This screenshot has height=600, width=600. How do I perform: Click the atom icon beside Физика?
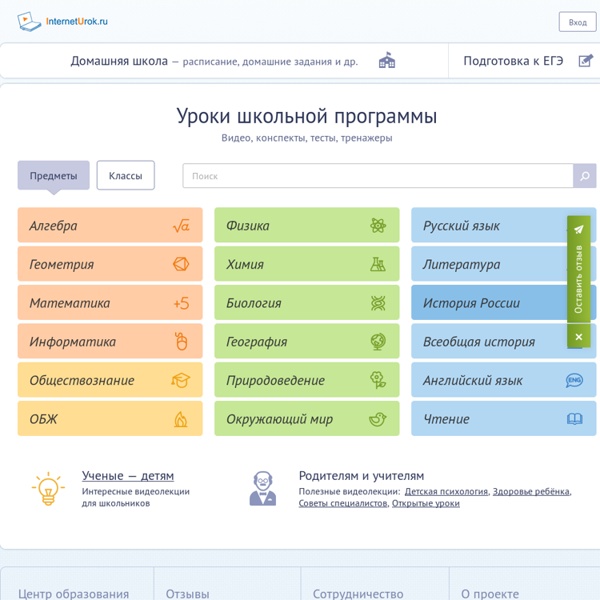point(377,226)
